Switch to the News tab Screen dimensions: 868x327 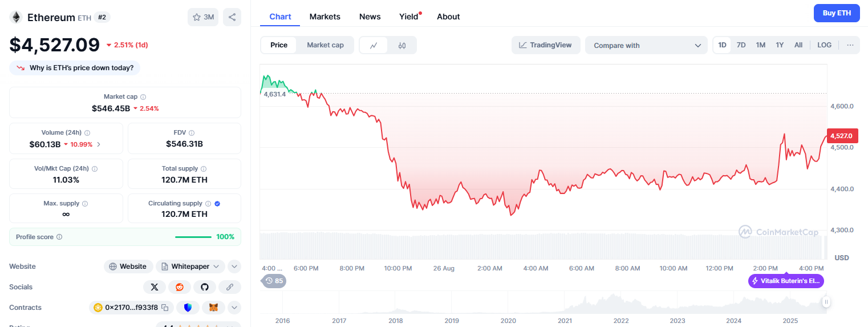coord(370,17)
